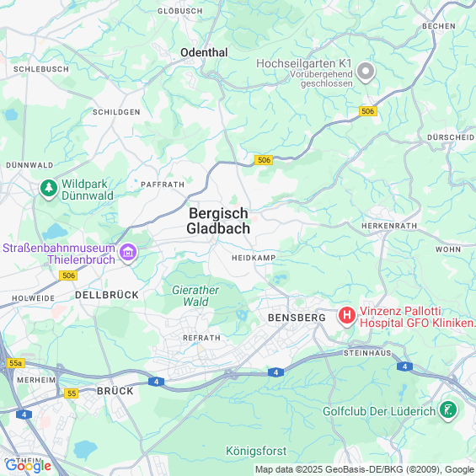Click the Königsforst forest label
476x476 pixels.
[256, 451]
